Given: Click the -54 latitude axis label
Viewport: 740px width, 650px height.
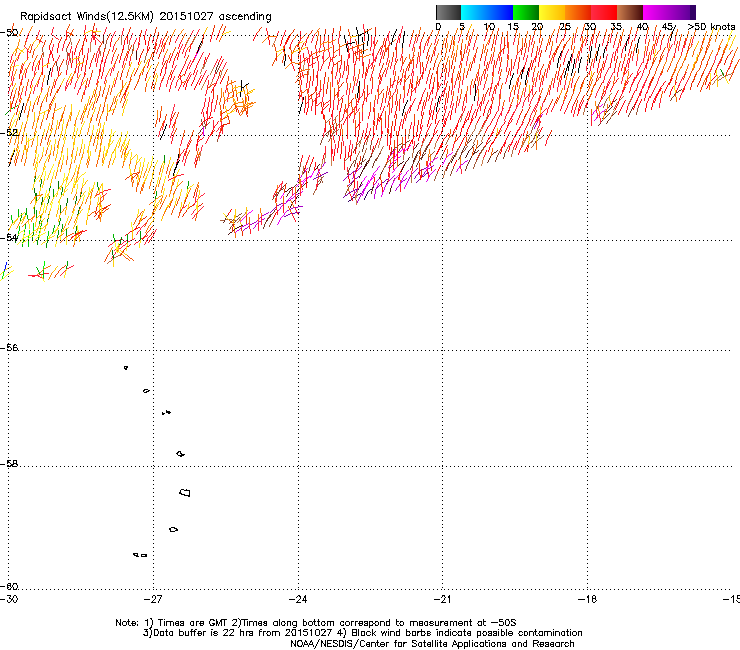Looking at the screenshot, I should pyautogui.click(x=9, y=237).
